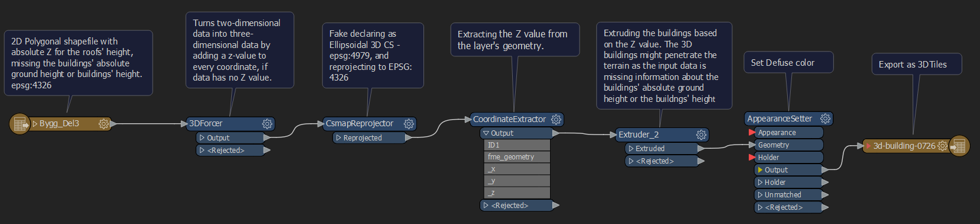Image resolution: width=980 pixels, height=224 pixels.
Task: Expand CsmapReprojector Reprojected port
Action: point(339,138)
